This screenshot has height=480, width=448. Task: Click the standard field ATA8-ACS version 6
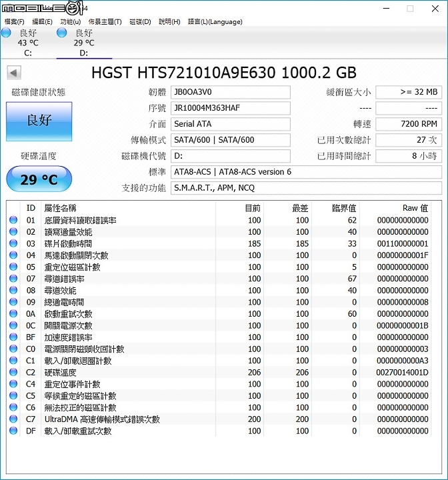coord(306,172)
